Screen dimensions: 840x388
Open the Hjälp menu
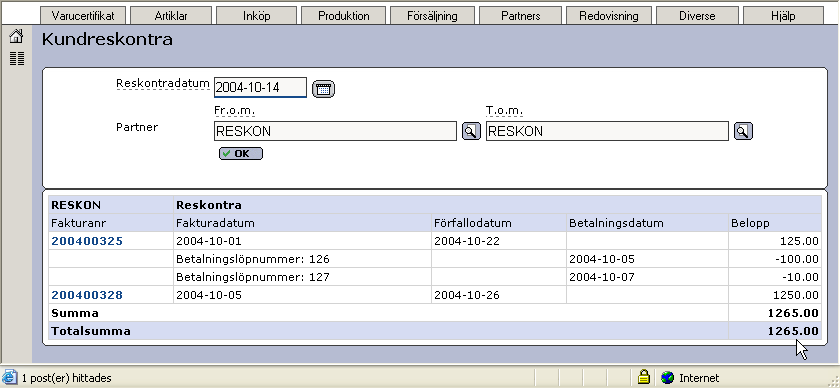pos(783,16)
